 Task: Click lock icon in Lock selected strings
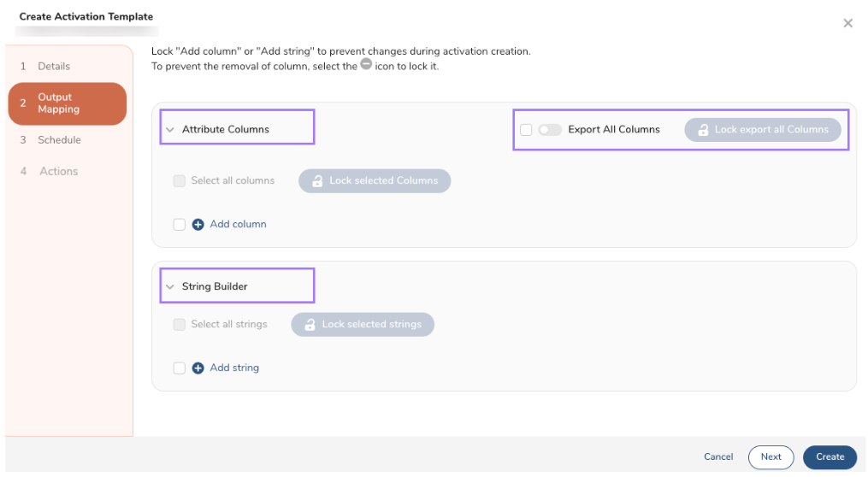(x=309, y=325)
